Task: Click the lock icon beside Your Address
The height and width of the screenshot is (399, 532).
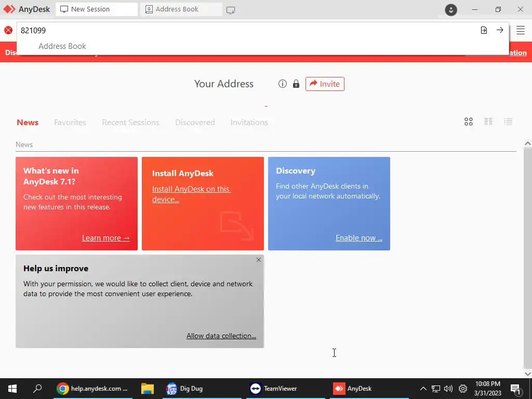Action: (296, 84)
